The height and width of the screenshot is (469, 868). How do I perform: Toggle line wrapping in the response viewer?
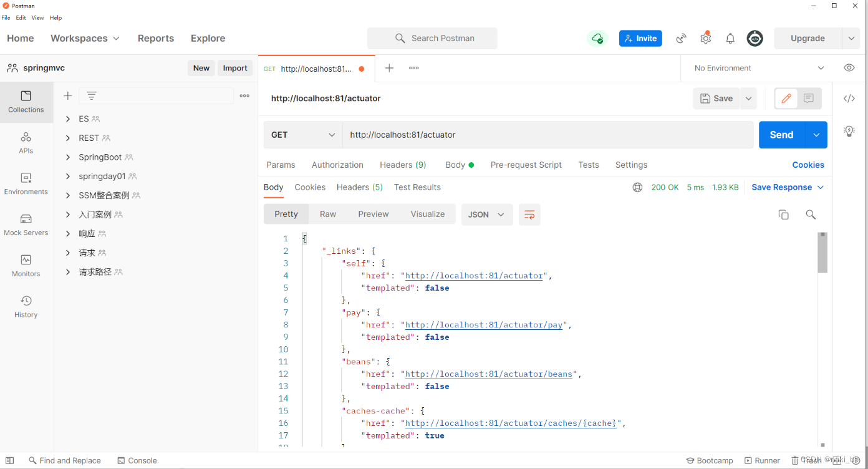[x=529, y=214]
